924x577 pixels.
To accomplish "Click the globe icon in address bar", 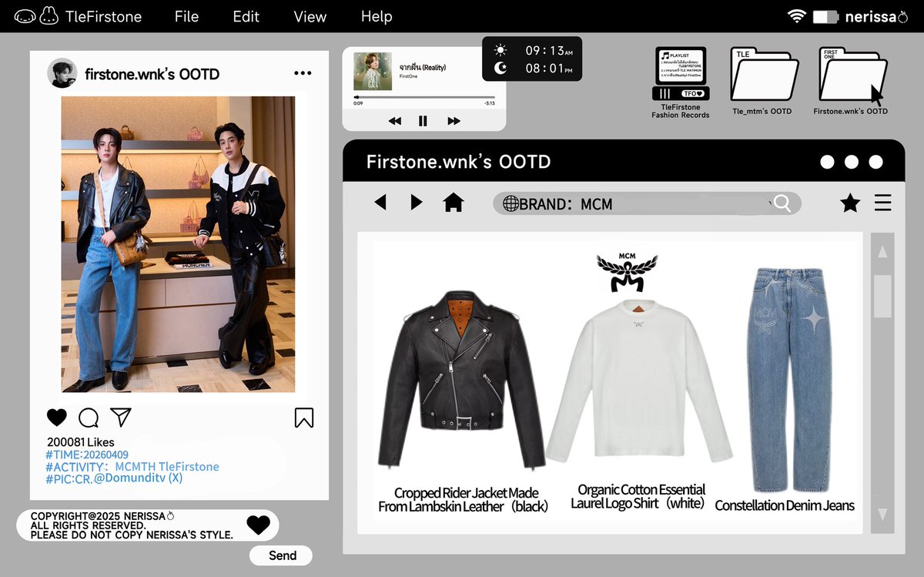I will coord(511,203).
